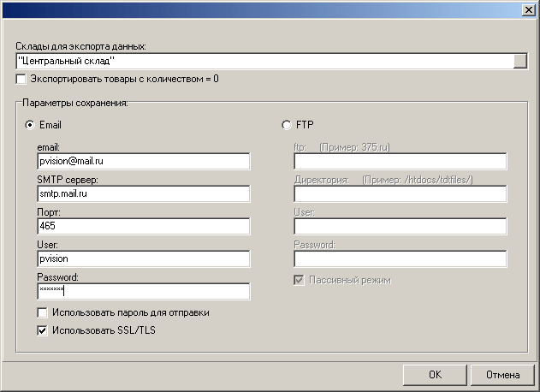Enable "Использовать пароль для отправки"

point(43,312)
